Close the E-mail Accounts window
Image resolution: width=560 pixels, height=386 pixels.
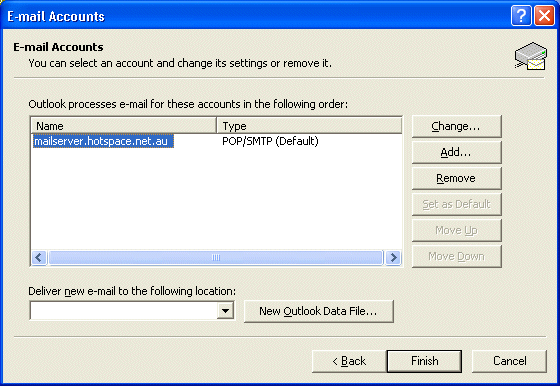[x=544, y=16]
